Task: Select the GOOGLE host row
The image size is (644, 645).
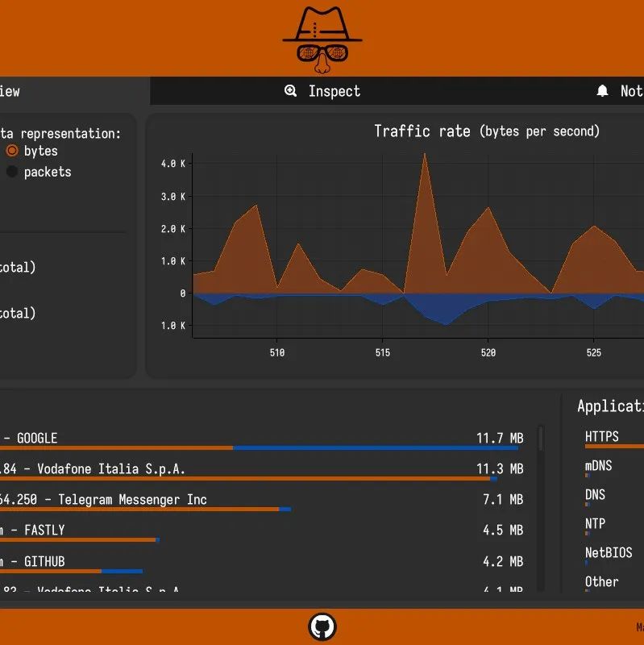Action: 261,441
